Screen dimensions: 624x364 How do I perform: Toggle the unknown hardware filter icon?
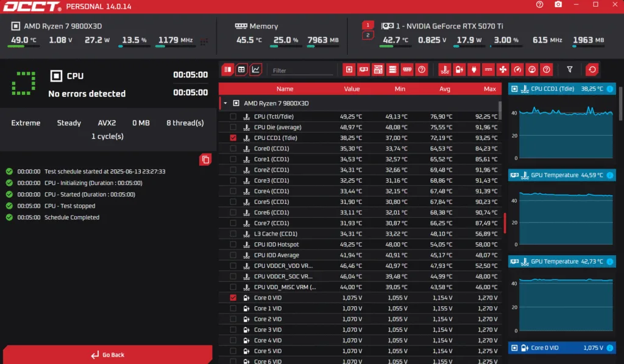pos(422,69)
